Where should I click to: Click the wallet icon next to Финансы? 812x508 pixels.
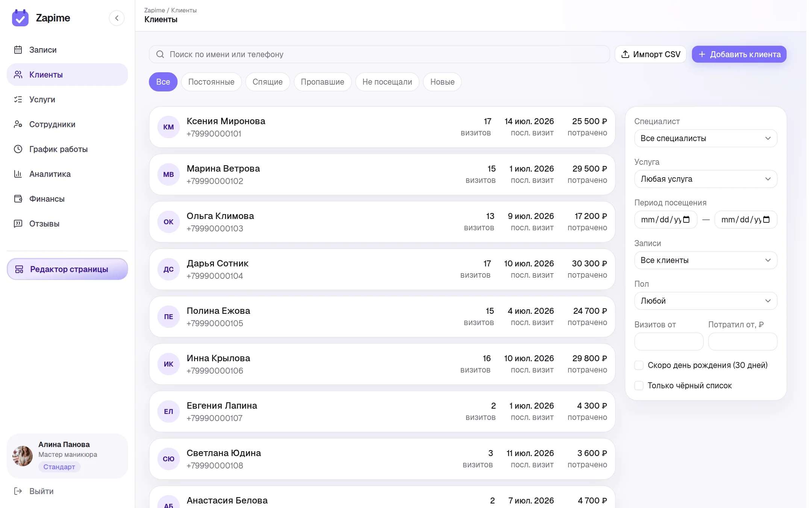pyautogui.click(x=18, y=199)
